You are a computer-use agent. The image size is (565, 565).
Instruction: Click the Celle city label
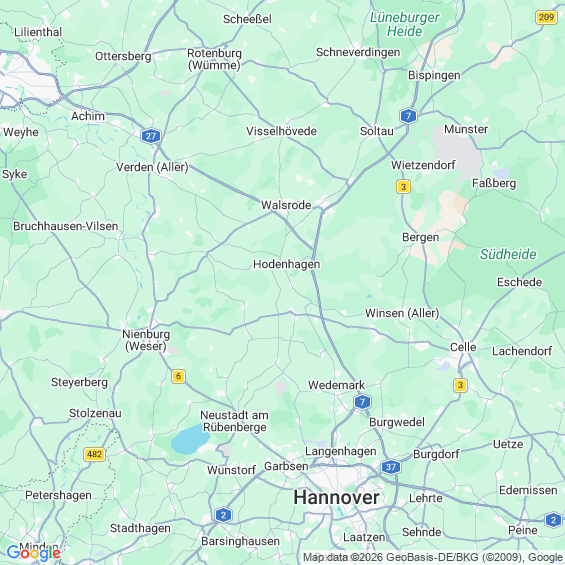[x=463, y=347]
